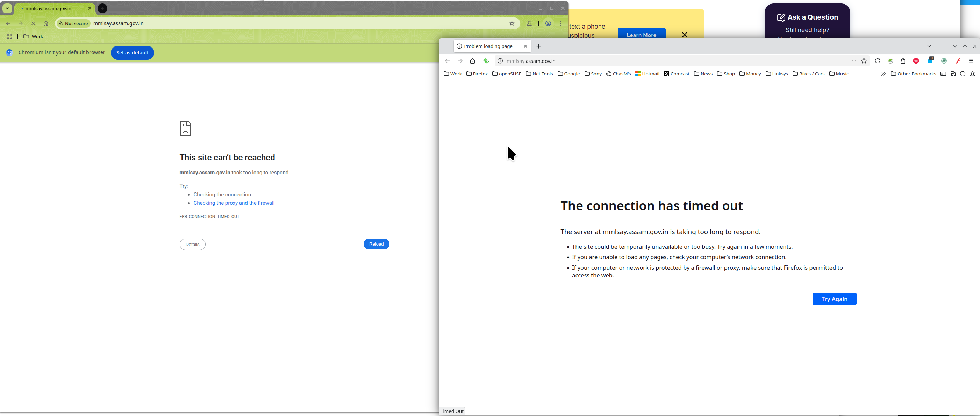Open the Chromium profile avatar menu

548,23
